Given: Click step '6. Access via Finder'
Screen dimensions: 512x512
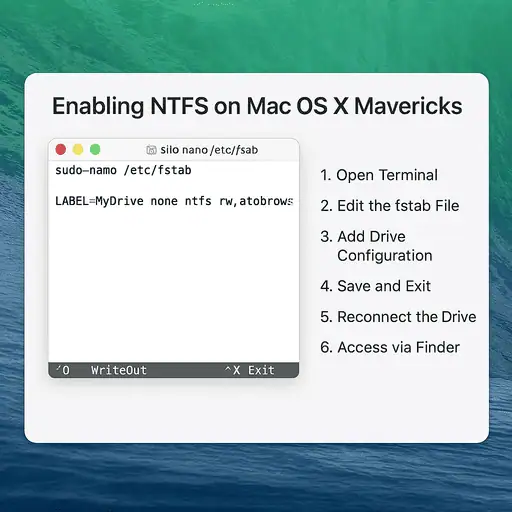Looking at the screenshot, I should (x=390, y=347).
